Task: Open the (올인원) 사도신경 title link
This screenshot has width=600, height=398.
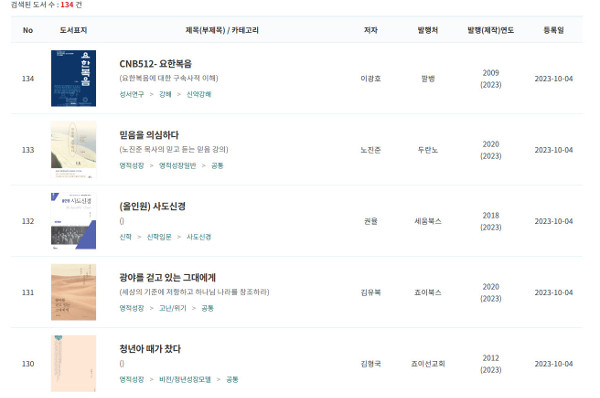Action: click(x=152, y=206)
